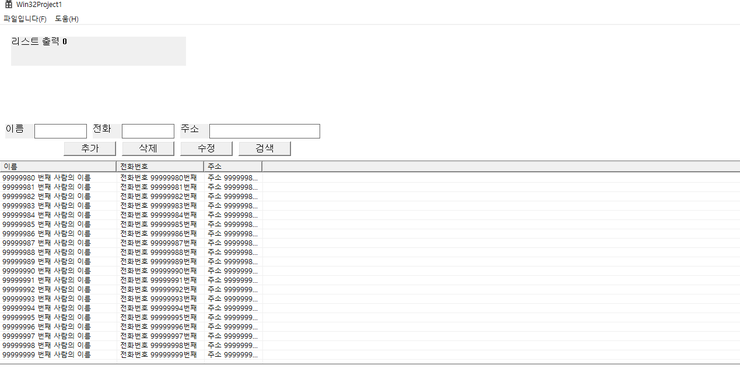Image resolution: width=740 pixels, height=380 pixels.
Task: Sort by the 주소 column header
Action: point(233,167)
